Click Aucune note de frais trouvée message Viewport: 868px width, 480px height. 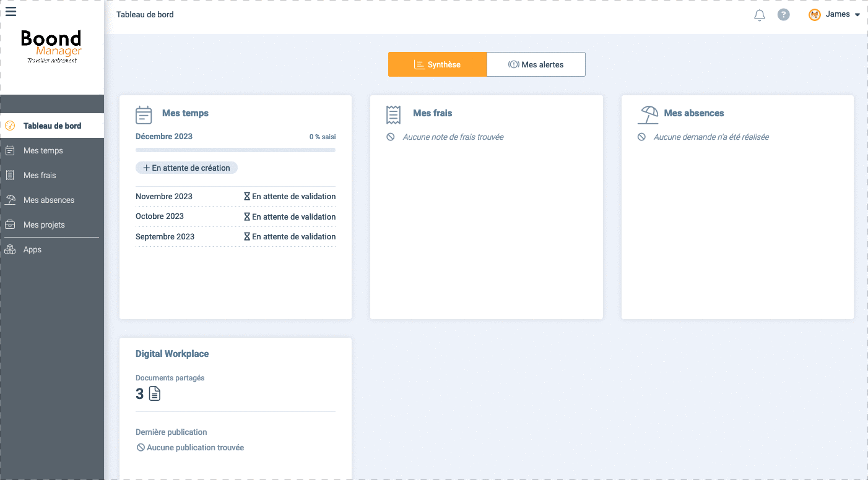pyautogui.click(x=453, y=137)
